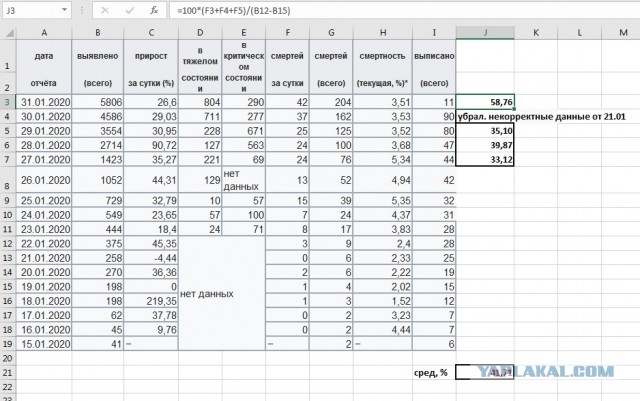640x401 pixels.
Task: Click the cell showing 33,12
Action: tap(485, 159)
